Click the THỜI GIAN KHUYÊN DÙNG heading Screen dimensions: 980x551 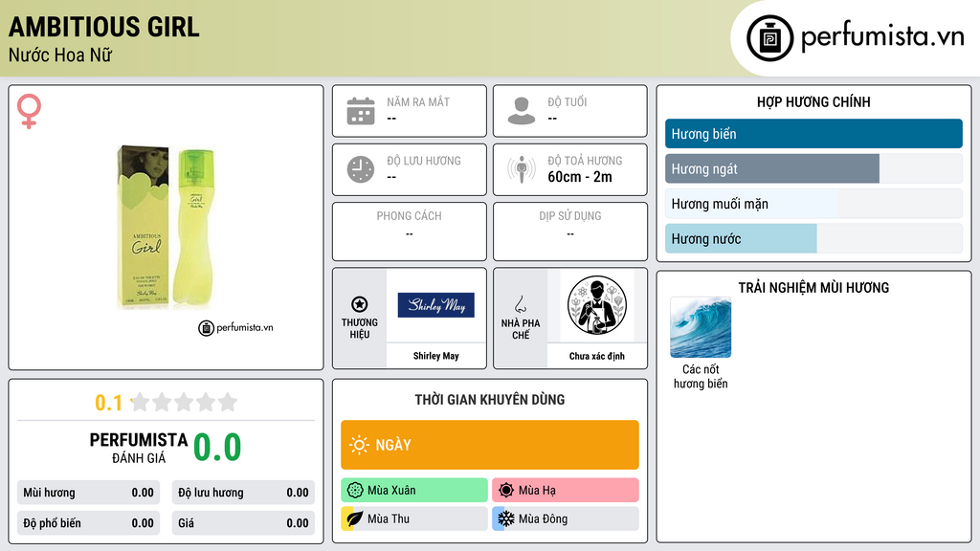(x=490, y=400)
